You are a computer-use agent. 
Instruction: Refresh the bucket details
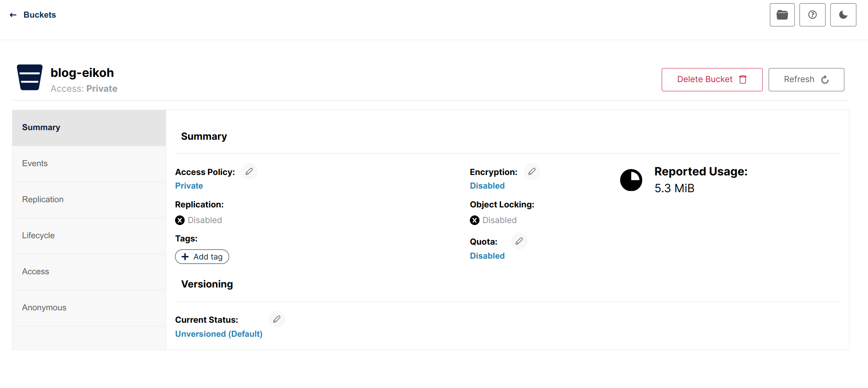[x=806, y=80]
